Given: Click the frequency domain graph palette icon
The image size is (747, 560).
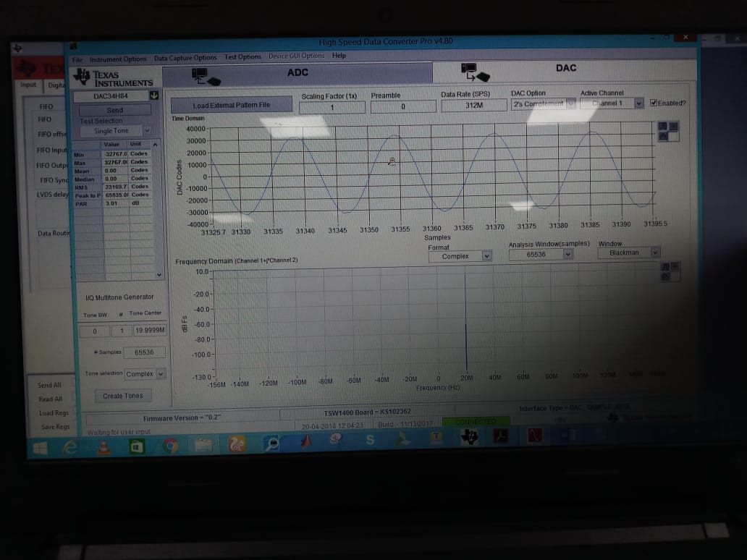Looking at the screenshot, I should tap(670, 271).
